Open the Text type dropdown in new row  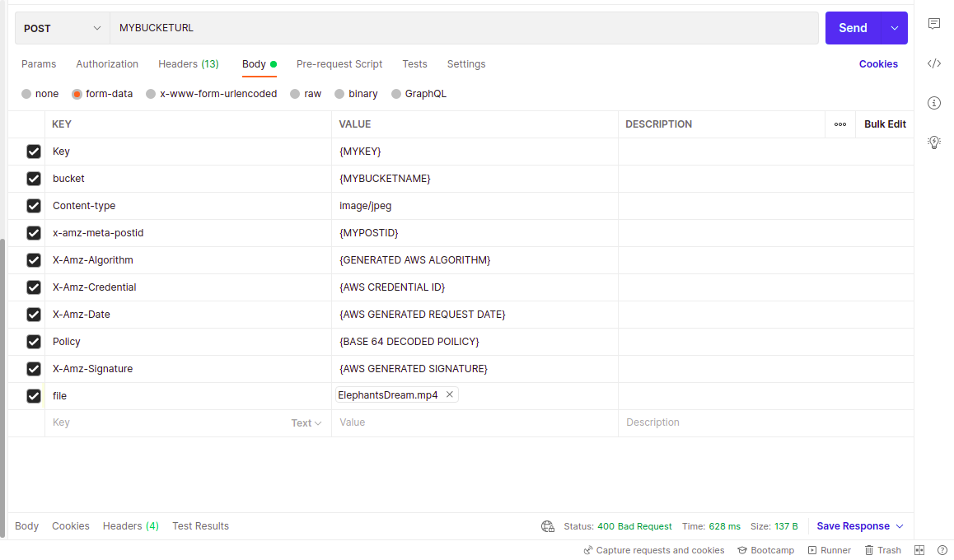click(x=306, y=423)
